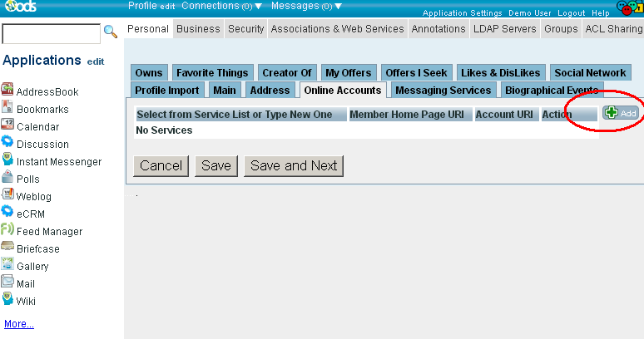The image size is (644, 339).
Task: Click inside the search text field
Action: (51, 33)
